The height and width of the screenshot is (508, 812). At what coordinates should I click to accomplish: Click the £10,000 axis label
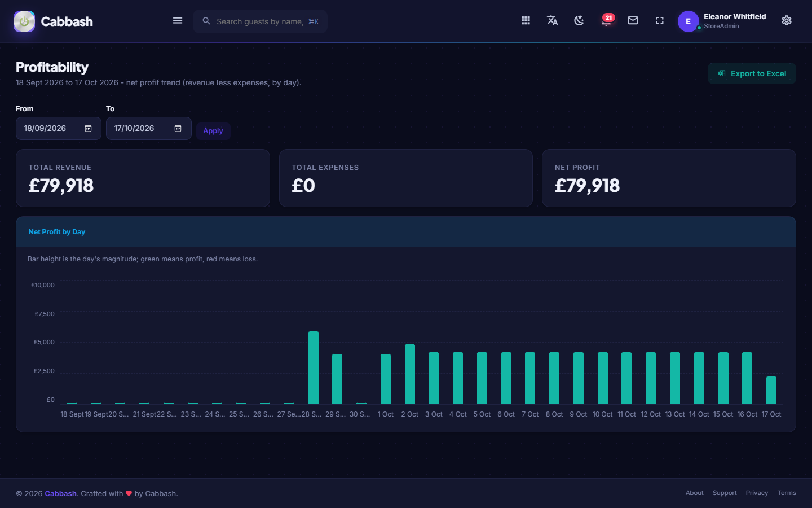43,285
